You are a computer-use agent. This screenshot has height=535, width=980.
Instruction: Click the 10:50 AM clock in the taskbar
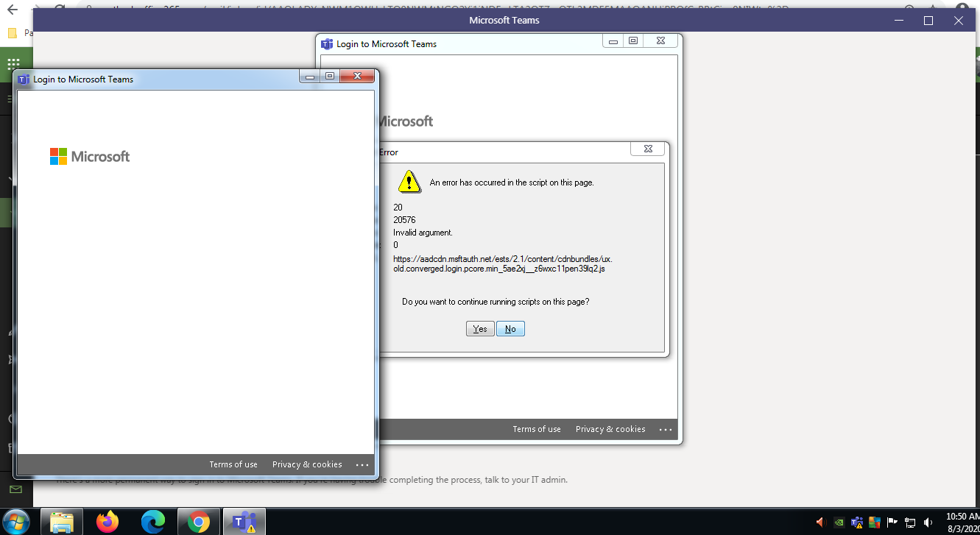coord(961,522)
